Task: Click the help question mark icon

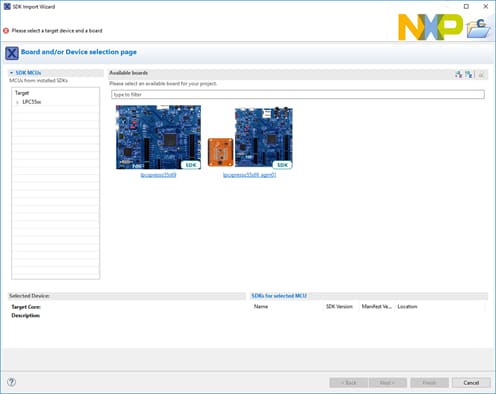Action: (11, 382)
